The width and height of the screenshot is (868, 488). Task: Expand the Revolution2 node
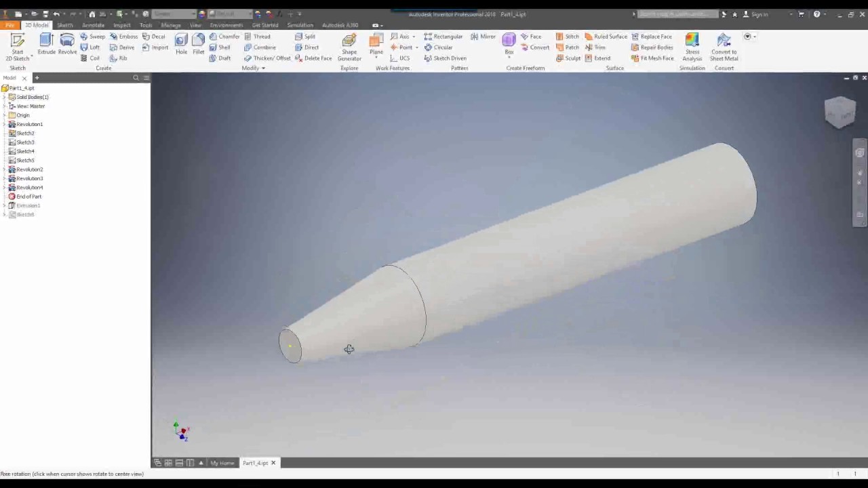4,169
